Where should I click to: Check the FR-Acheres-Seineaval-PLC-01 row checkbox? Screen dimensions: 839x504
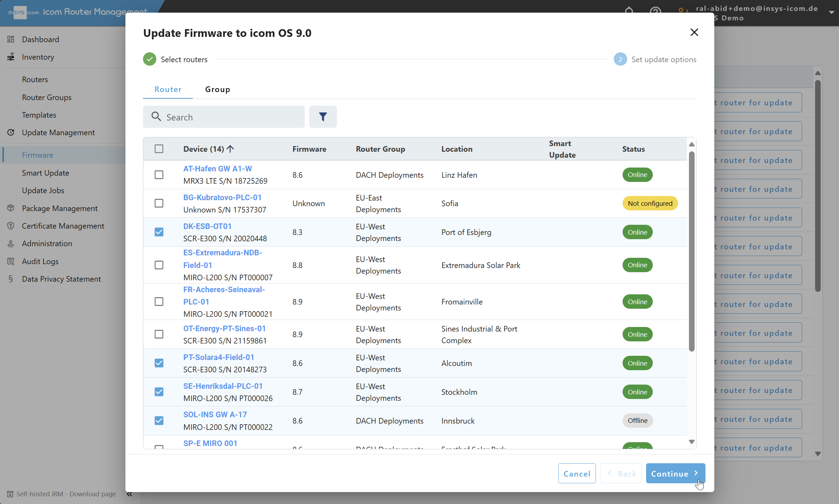tap(159, 302)
